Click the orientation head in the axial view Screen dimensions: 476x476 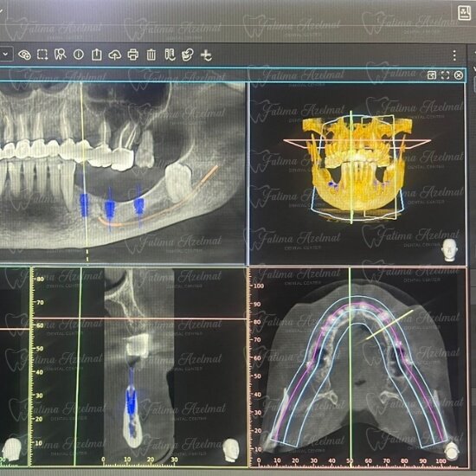[x=453, y=452]
